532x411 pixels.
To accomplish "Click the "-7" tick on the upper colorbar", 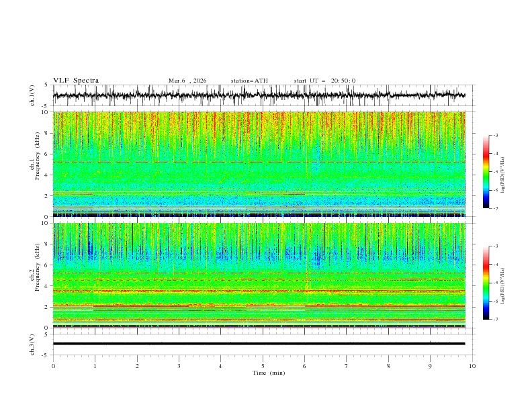I will coord(495,208).
